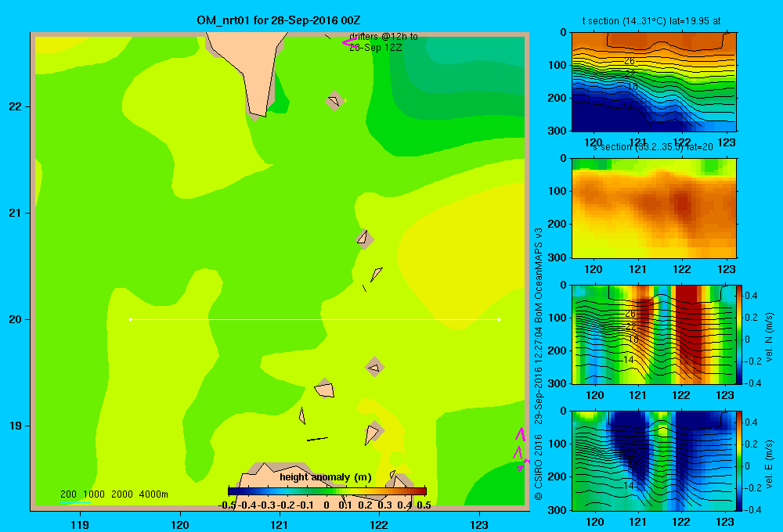Viewport: 783px width, 532px height.
Task: Open the salinity section plot thumbnail
Action: coord(654,208)
